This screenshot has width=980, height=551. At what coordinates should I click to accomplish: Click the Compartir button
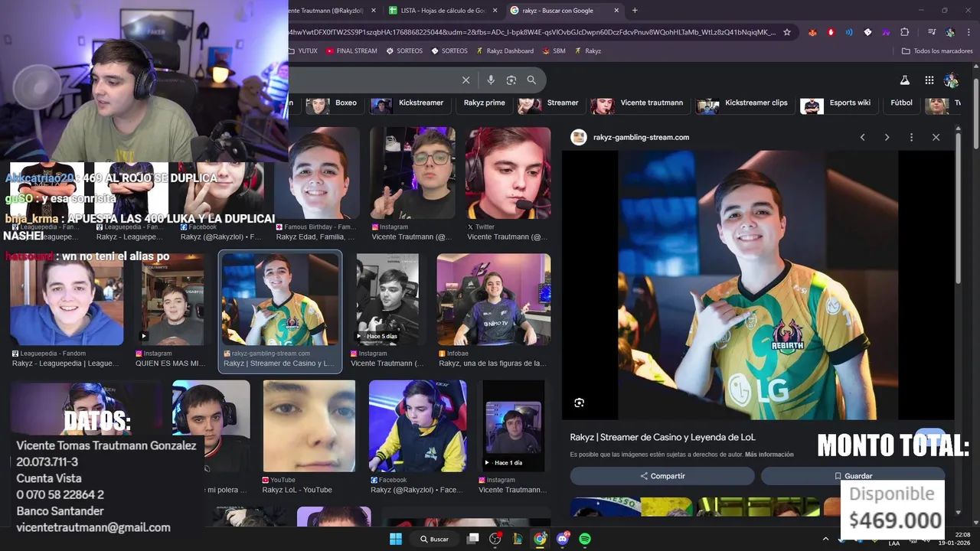point(662,476)
